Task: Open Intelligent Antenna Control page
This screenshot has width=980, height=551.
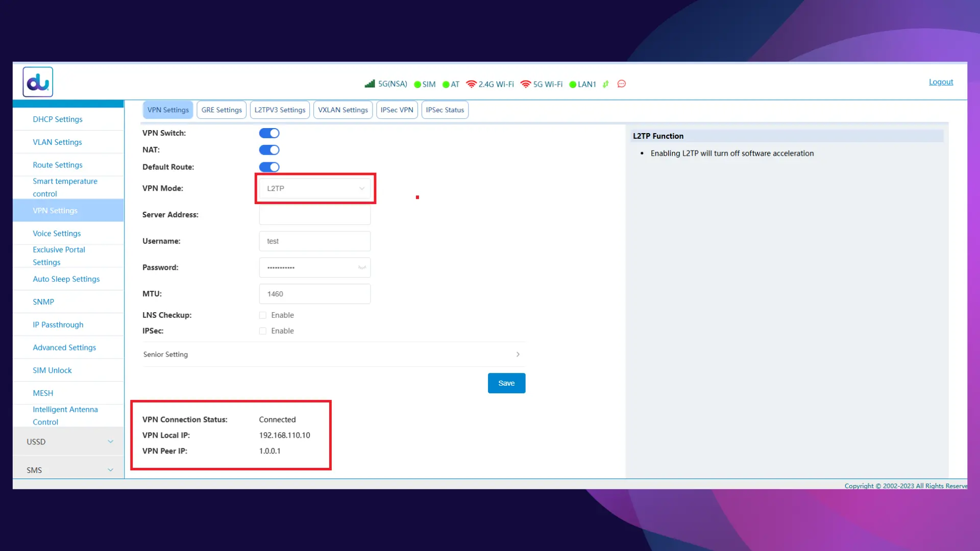Action: [68, 416]
